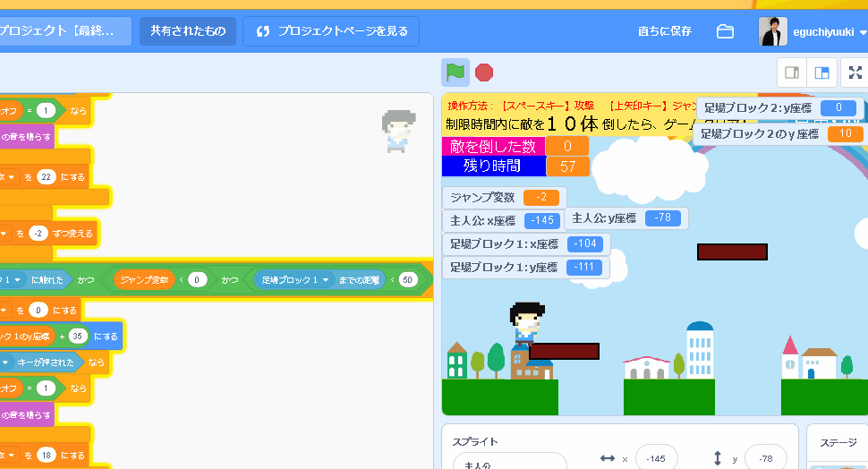
Task: Click the eguchiyuuki profile avatar
Action: 773,31
